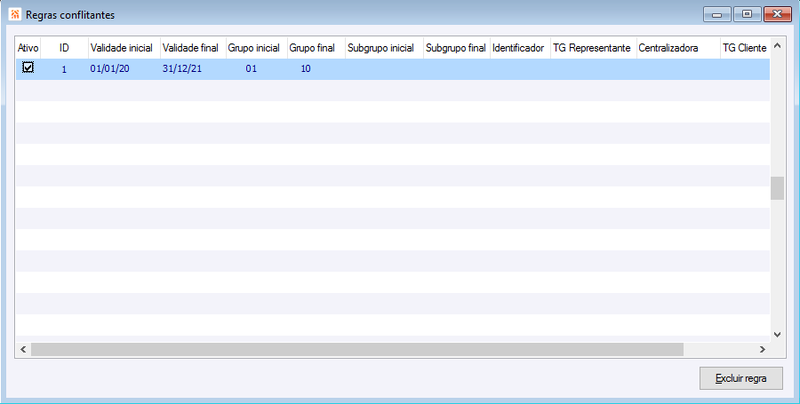Close the Regras conflitantes window
Viewport: 800px width, 404px height.
click(x=777, y=14)
